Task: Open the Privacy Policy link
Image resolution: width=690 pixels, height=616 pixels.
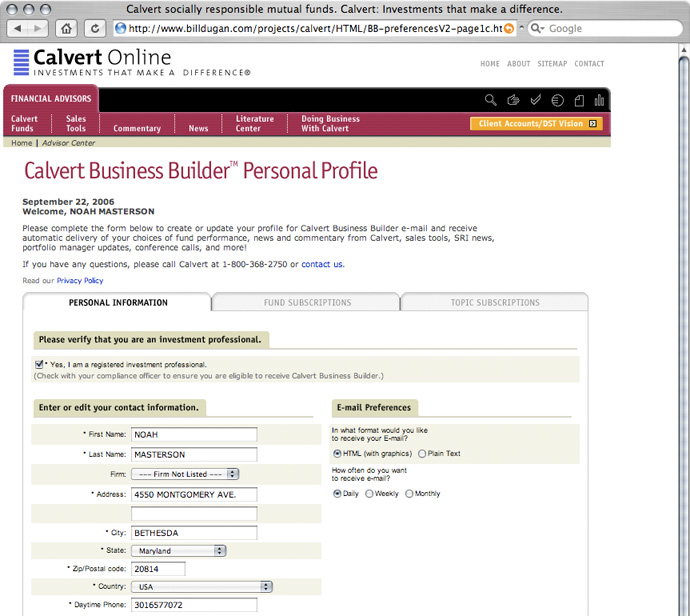Action: [80, 281]
